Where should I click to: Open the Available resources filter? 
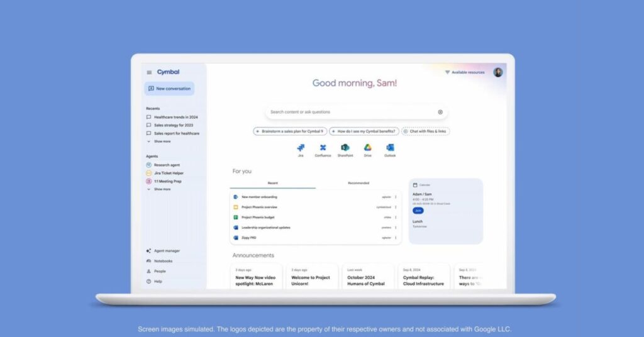(465, 72)
